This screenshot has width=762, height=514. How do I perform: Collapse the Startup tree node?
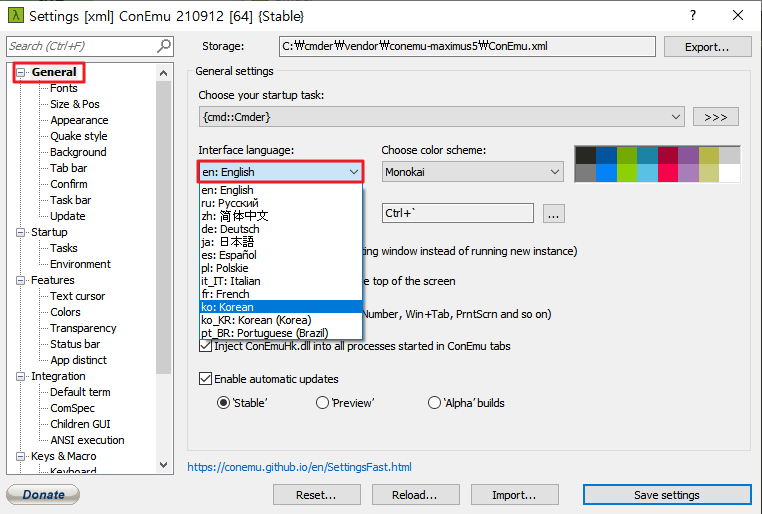tap(20, 232)
